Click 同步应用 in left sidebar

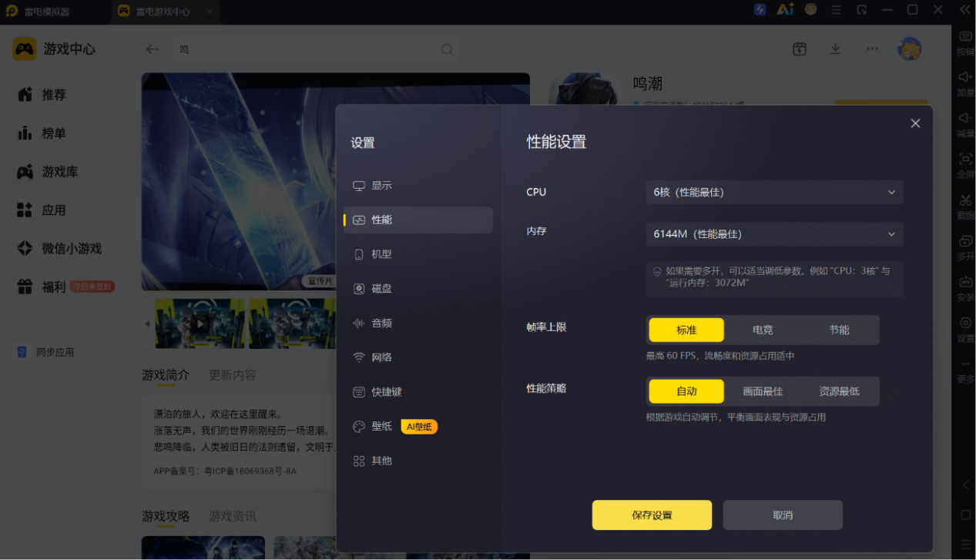(46, 352)
